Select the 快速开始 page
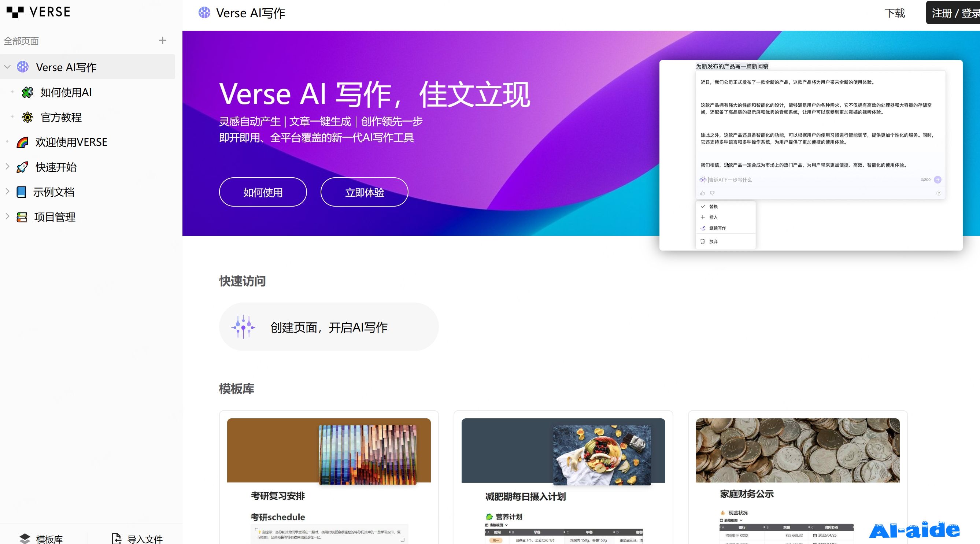 click(x=56, y=167)
